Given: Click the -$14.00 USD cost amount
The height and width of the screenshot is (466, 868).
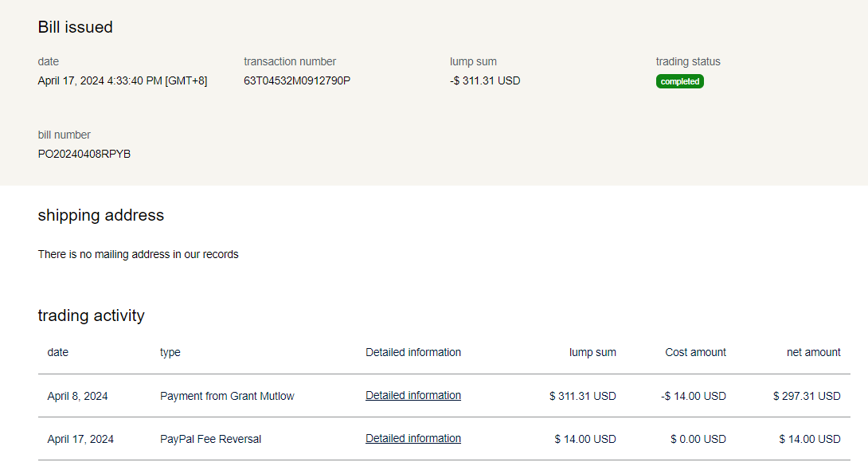Looking at the screenshot, I should (694, 396).
